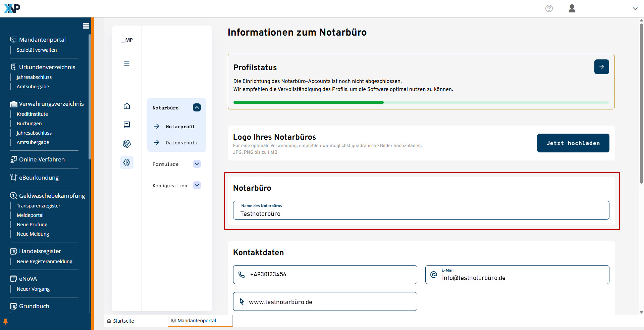
Task: Click the pin icon at bottom left
Action: pyautogui.click(x=5, y=321)
